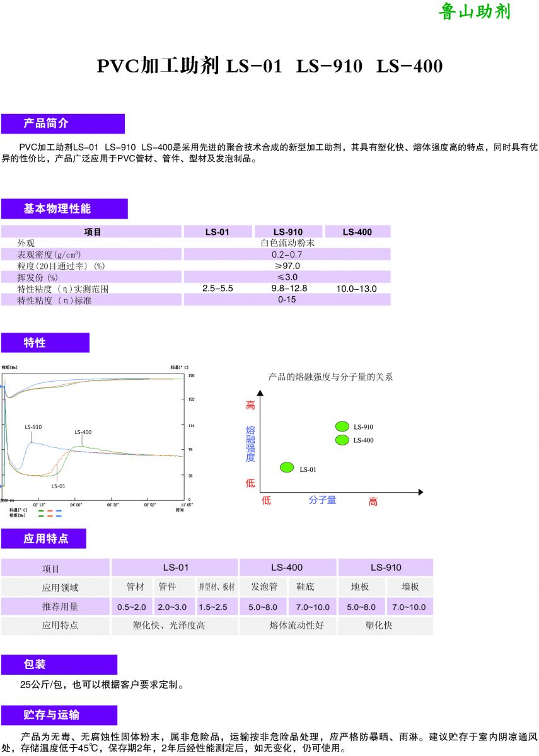This screenshot has height=756, width=539.
Task: Click the LS-400 peak label on curve graph
Action: [x=83, y=432]
